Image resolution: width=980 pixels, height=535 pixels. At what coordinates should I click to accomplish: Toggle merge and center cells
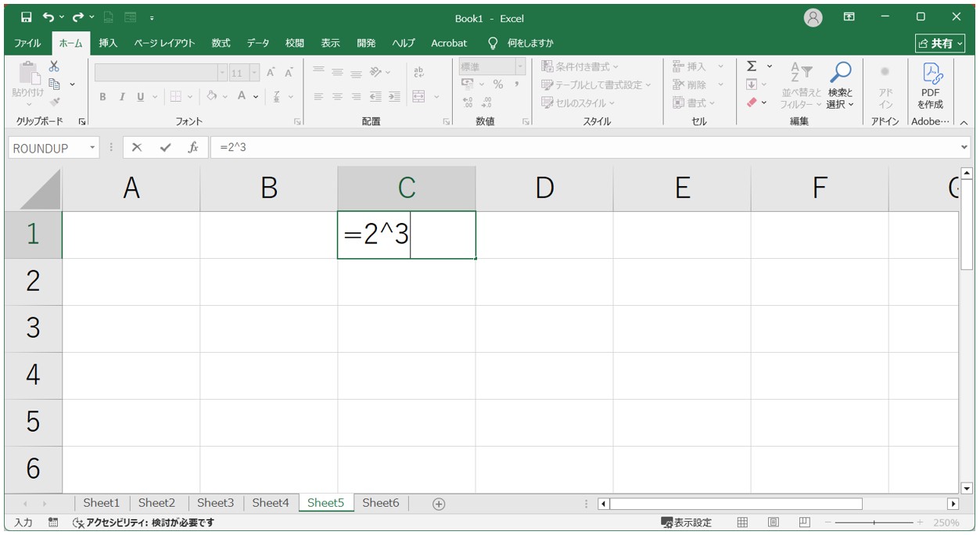click(x=418, y=96)
